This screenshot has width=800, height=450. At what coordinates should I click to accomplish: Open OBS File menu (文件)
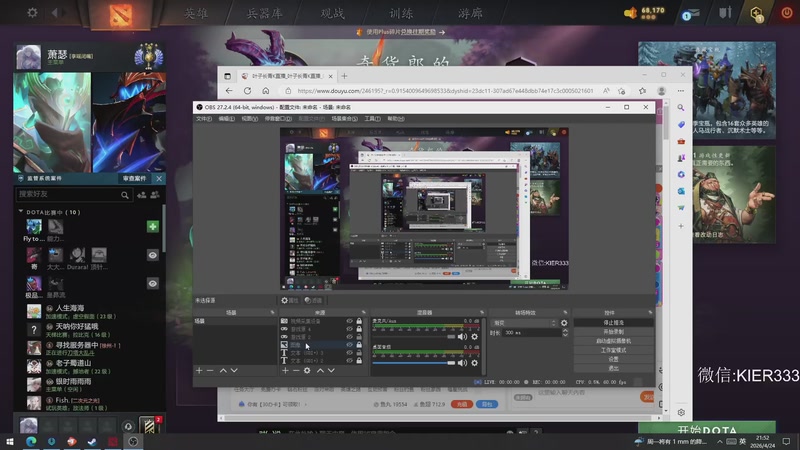204,119
